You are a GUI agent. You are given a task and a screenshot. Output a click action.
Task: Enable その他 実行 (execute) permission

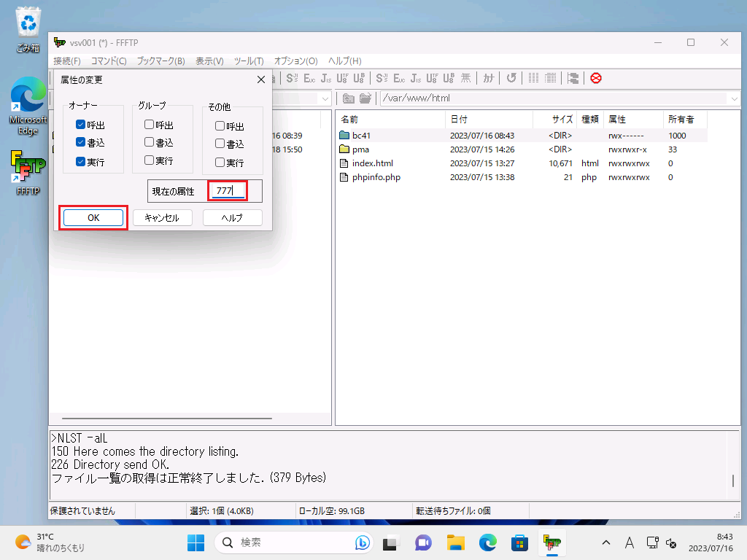click(220, 162)
